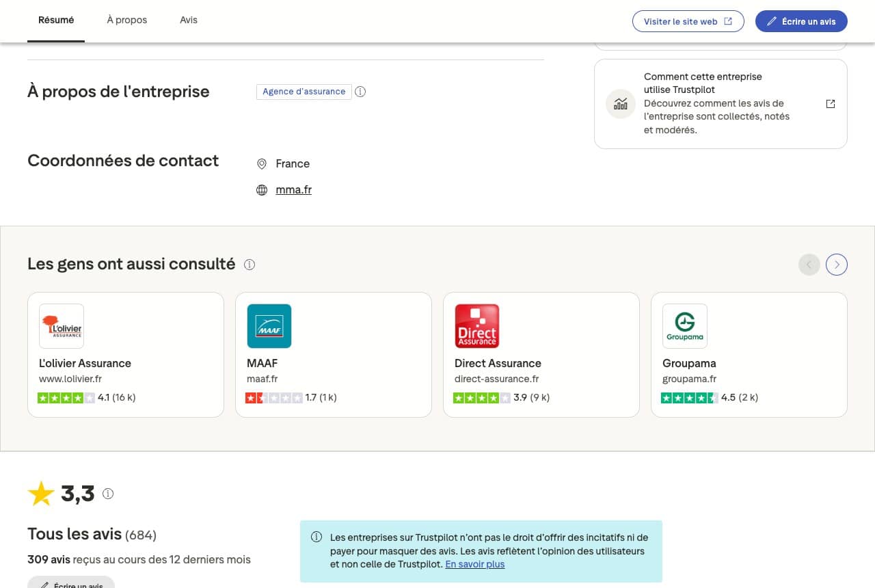Viewport: 875px width, 588px height.
Task: Click the Écrire un avis header button
Action: coord(801,21)
